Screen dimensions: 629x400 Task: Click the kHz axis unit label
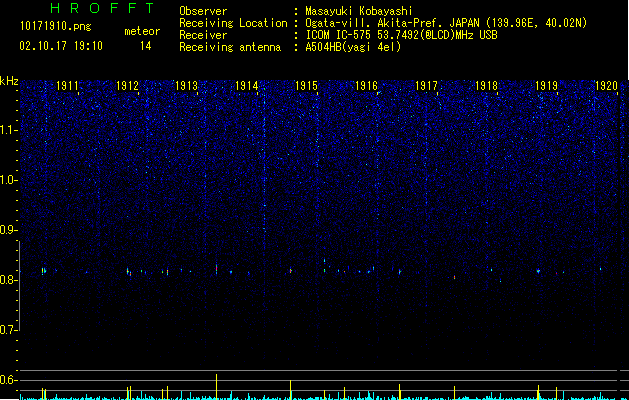tap(9, 81)
